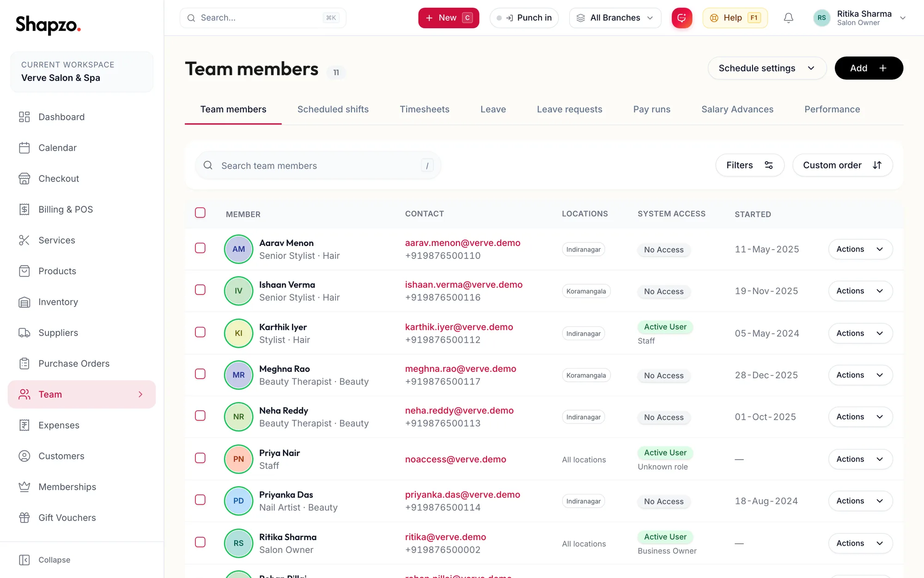Open Actions menu for Neha Reddy
Image resolution: width=924 pixels, height=578 pixels.
[x=860, y=417]
